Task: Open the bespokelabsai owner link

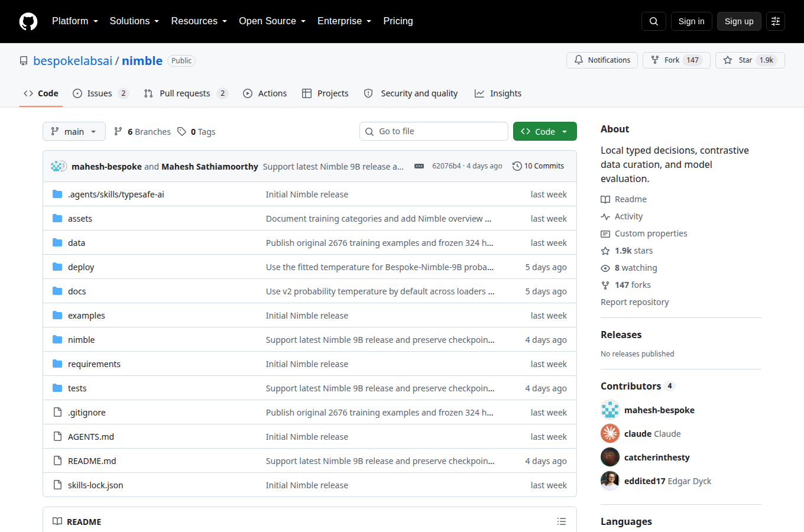Action: tap(73, 61)
